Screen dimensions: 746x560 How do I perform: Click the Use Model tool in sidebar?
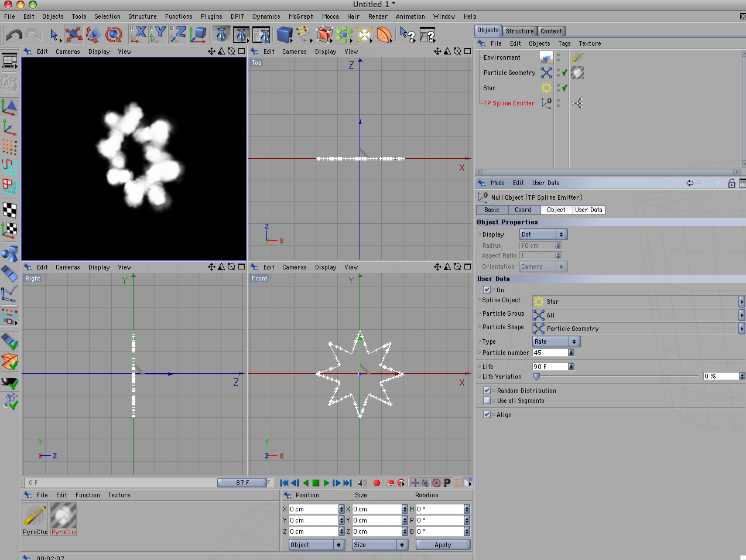click(9, 107)
